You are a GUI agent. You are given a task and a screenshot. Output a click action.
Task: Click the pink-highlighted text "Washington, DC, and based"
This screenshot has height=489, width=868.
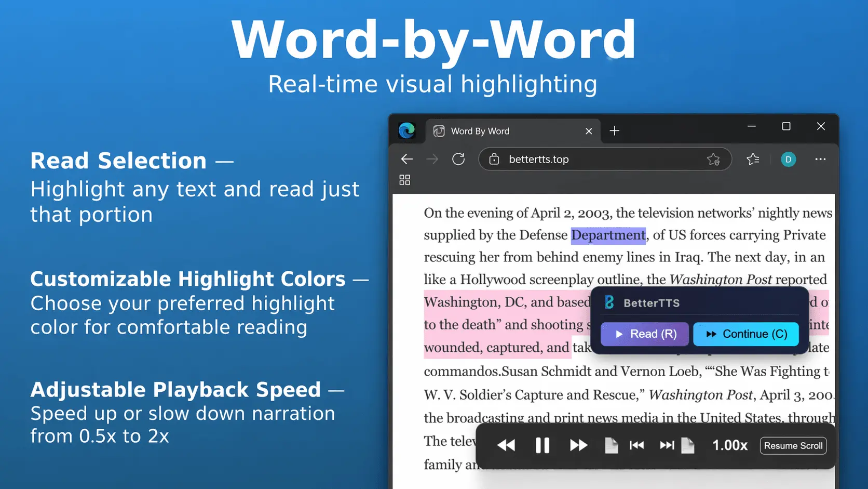[507, 302]
